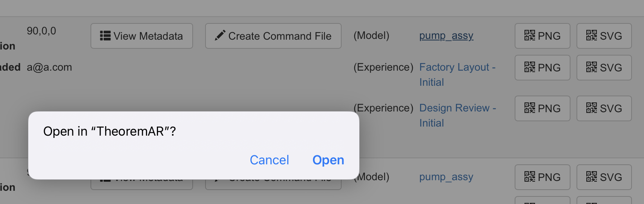Confirm Open in the TheoremAR dialog
The width and height of the screenshot is (644, 204).
pyautogui.click(x=328, y=160)
